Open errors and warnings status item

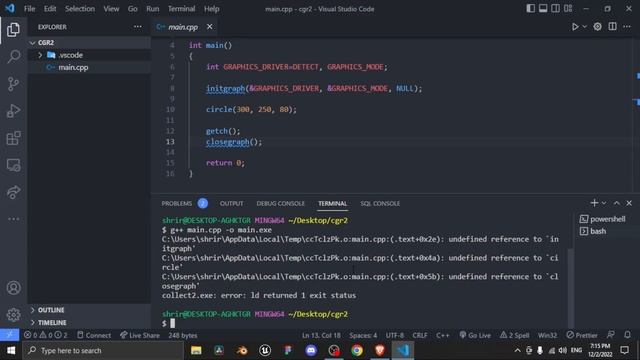(45, 335)
